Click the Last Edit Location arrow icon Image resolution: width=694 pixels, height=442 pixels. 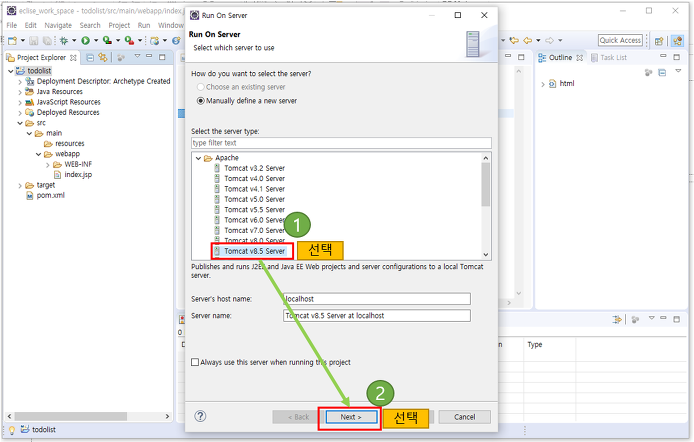514,41
